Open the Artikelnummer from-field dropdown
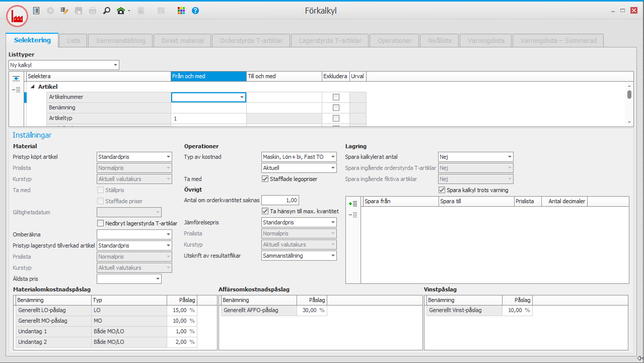 pos(242,97)
